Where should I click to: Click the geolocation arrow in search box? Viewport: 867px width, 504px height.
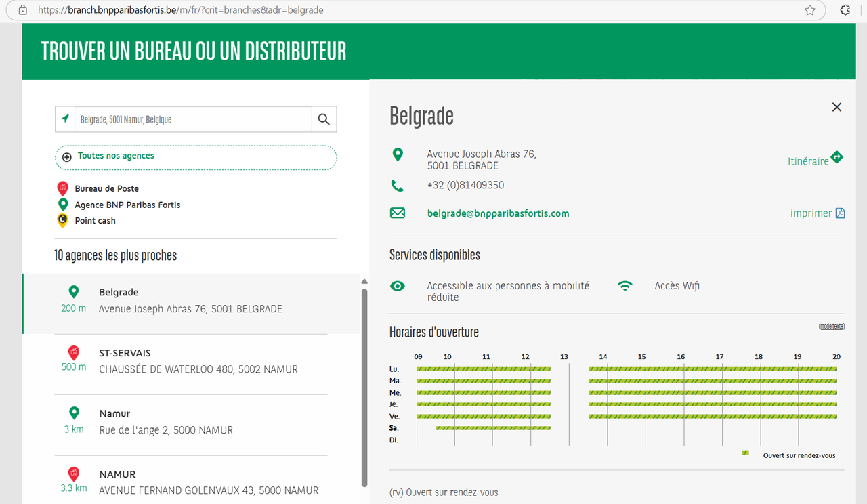pyautogui.click(x=65, y=119)
